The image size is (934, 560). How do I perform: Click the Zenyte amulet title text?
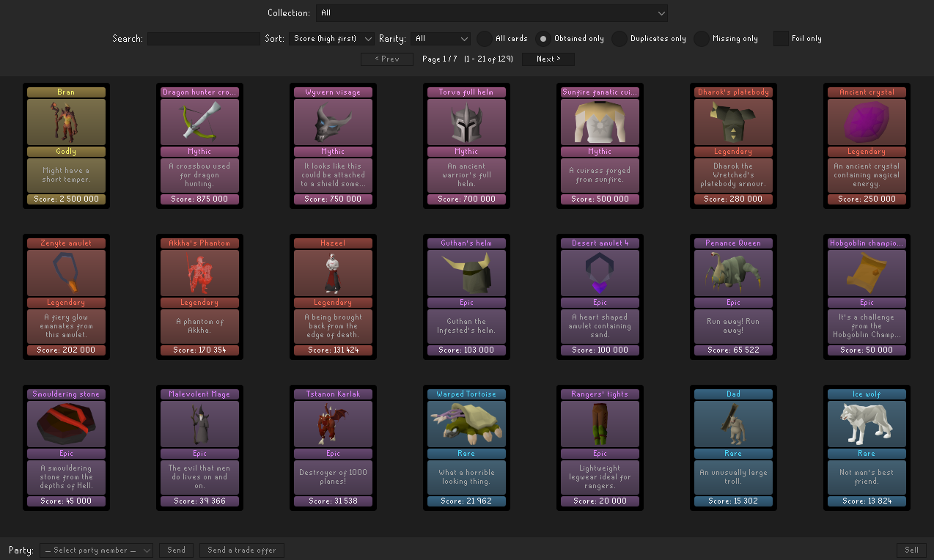point(66,243)
